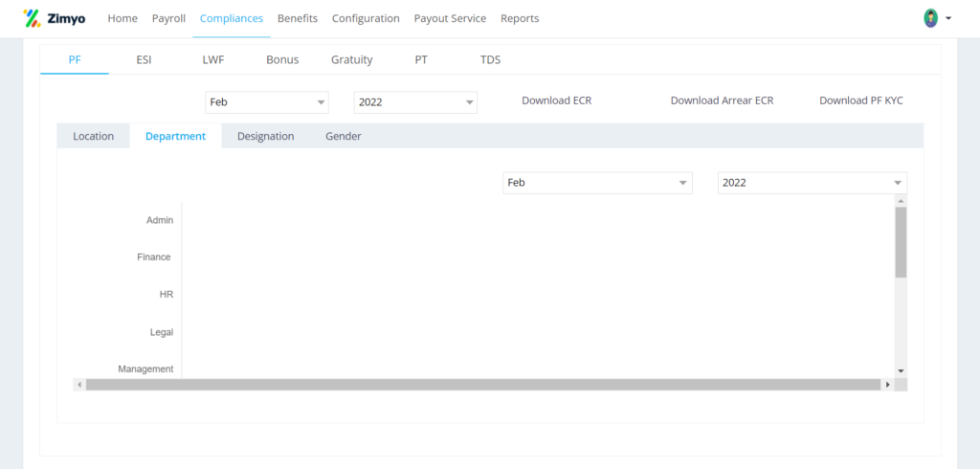Open the Payroll menu

[168, 18]
